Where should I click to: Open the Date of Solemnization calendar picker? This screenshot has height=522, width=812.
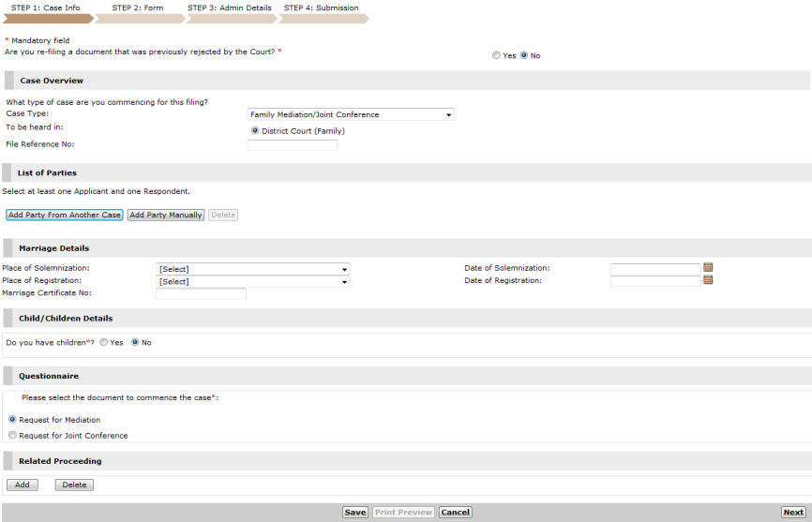708,268
